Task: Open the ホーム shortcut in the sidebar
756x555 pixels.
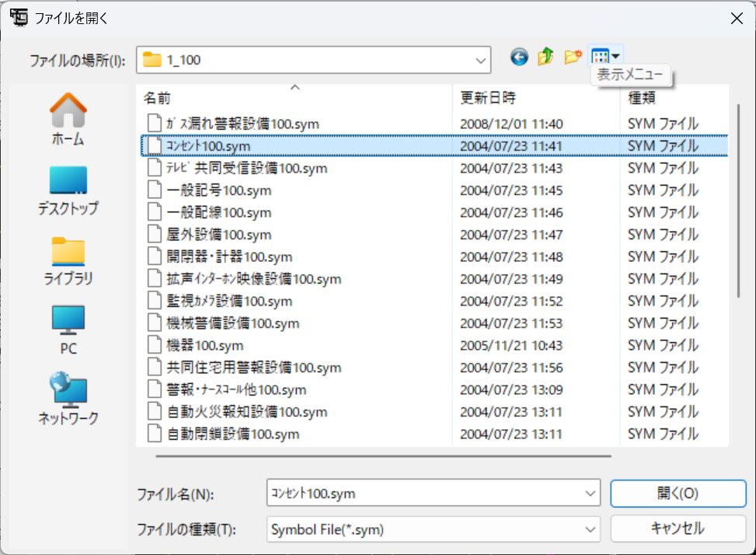Action: pyautogui.click(x=68, y=119)
